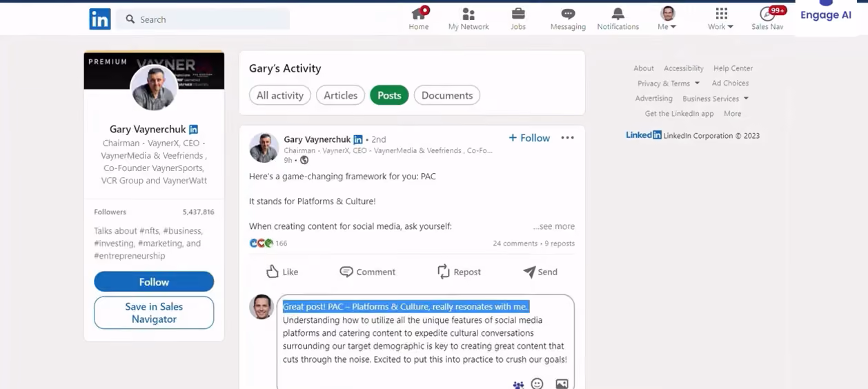
Task: Click inside the comment text box
Action: (426, 342)
